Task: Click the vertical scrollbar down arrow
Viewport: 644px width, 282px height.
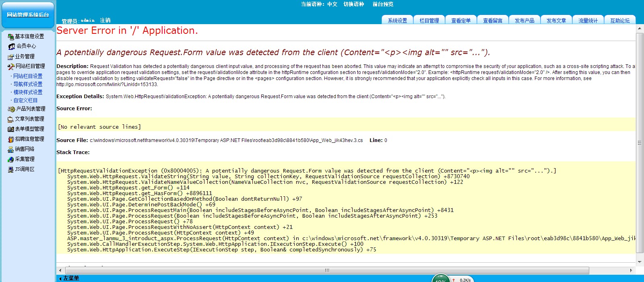Action: [x=640, y=262]
